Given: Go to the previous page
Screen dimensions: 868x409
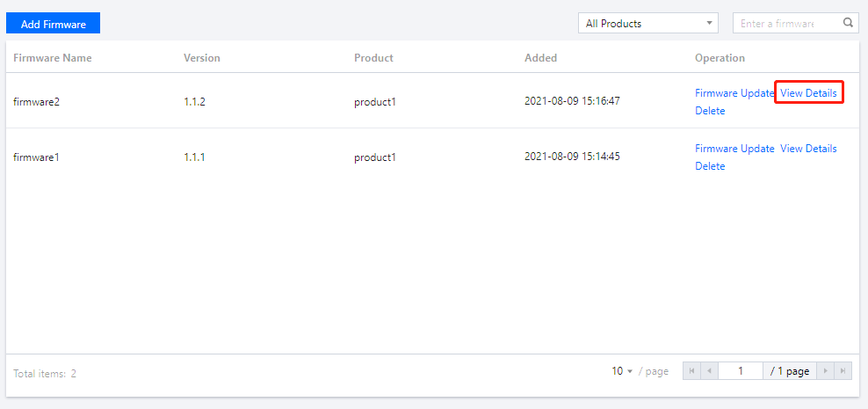Looking at the screenshot, I should pos(709,371).
